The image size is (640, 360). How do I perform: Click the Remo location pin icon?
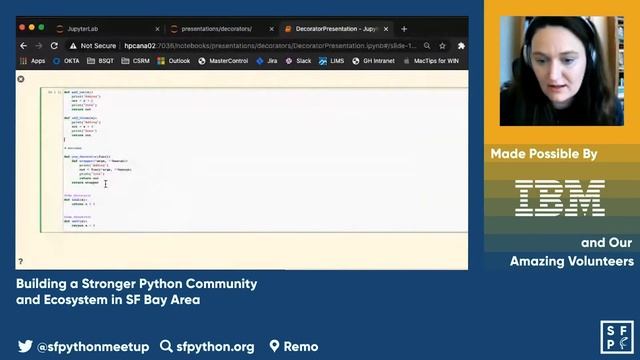click(x=274, y=346)
